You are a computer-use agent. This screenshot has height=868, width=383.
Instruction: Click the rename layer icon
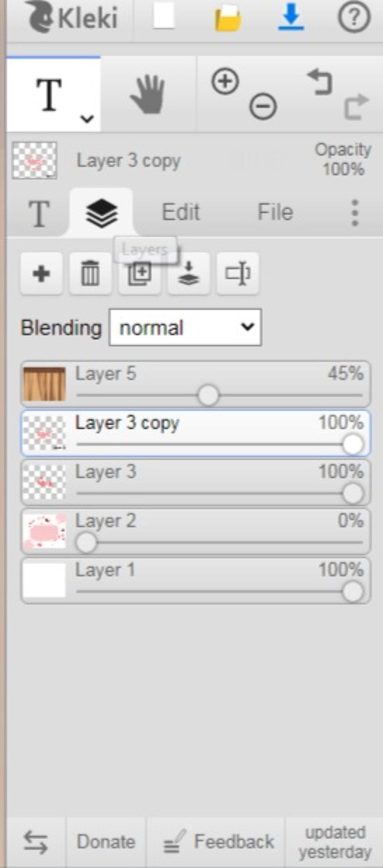(x=238, y=274)
